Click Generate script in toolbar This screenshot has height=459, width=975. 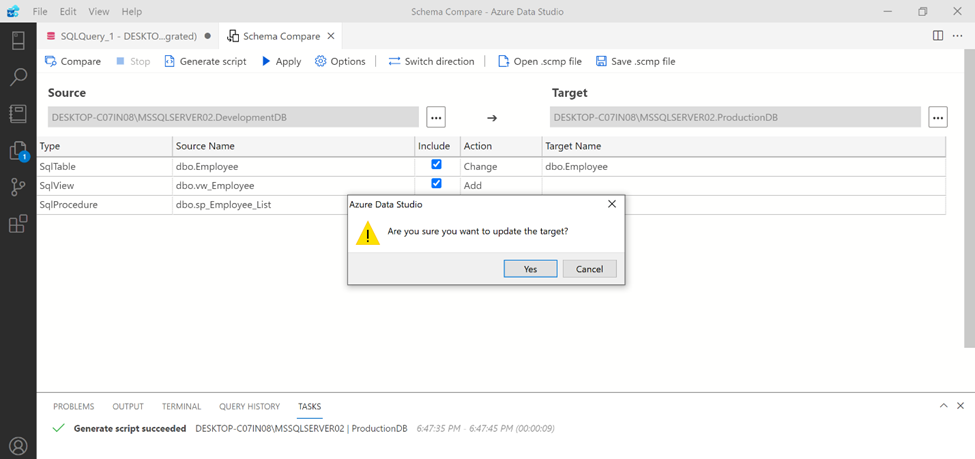click(x=205, y=61)
